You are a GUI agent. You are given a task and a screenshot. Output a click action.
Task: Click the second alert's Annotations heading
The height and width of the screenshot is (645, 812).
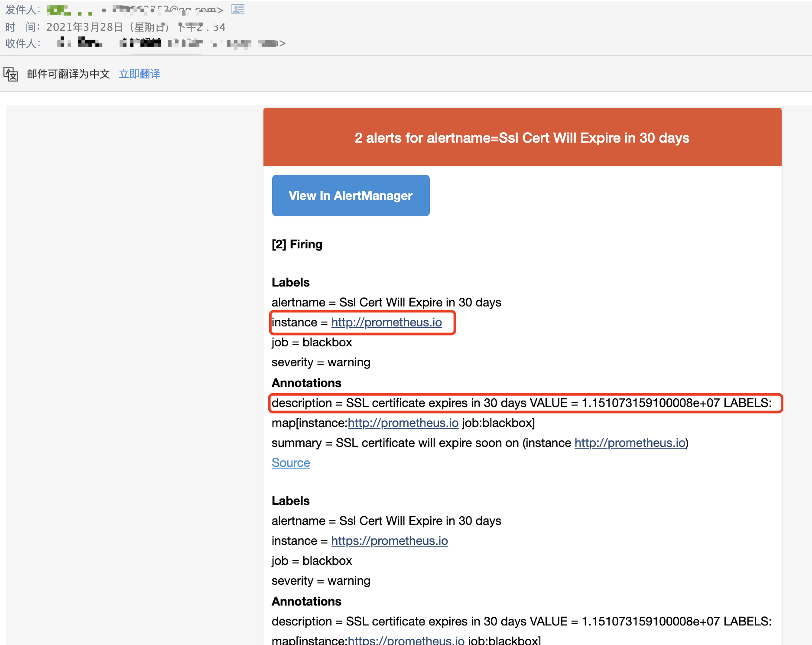point(306,602)
